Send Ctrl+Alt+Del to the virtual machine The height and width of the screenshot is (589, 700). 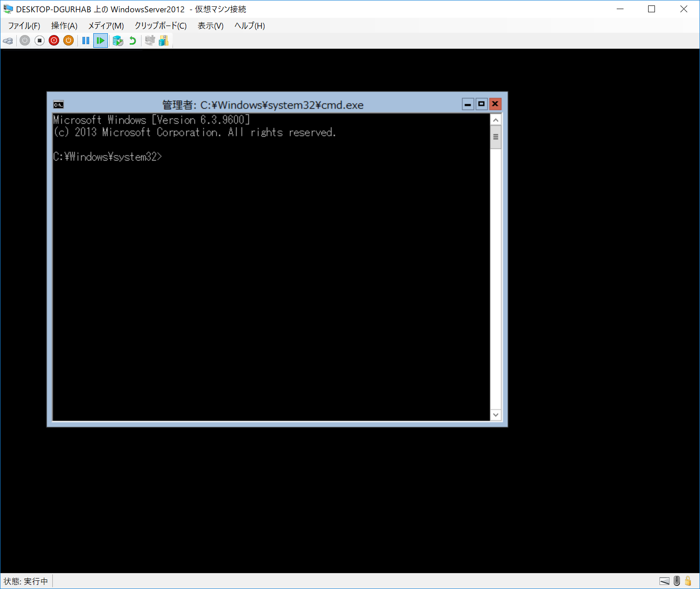[8, 41]
